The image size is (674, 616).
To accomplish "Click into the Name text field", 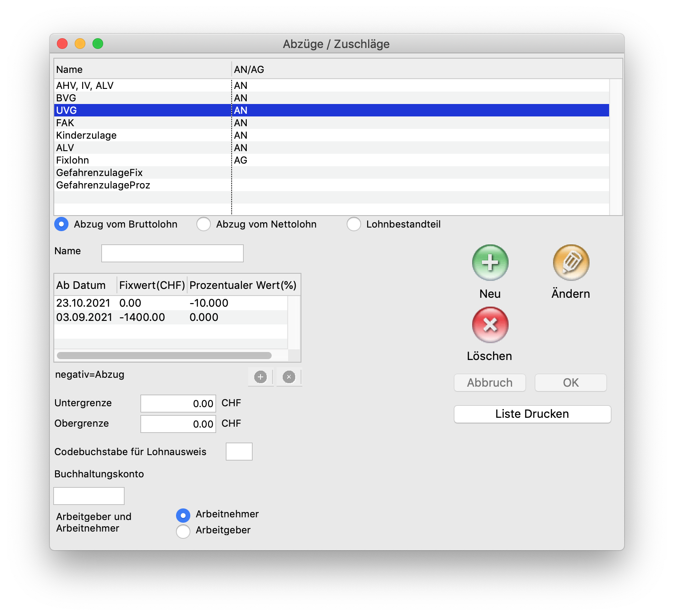I will point(172,253).
